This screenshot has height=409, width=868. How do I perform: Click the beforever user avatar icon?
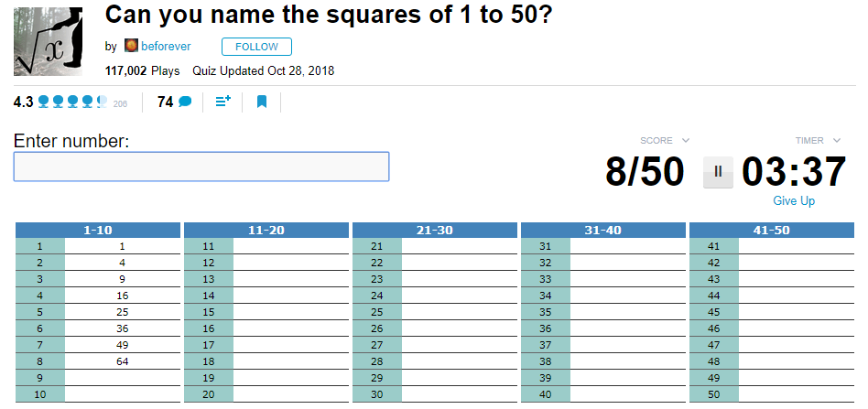(131, 47)
